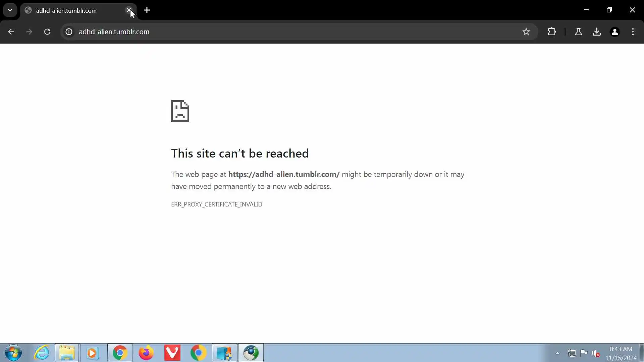Viewport: 644px width, 362px height.
Task: Open the clock showing 8:43 AM
Action: coord(621,353)
